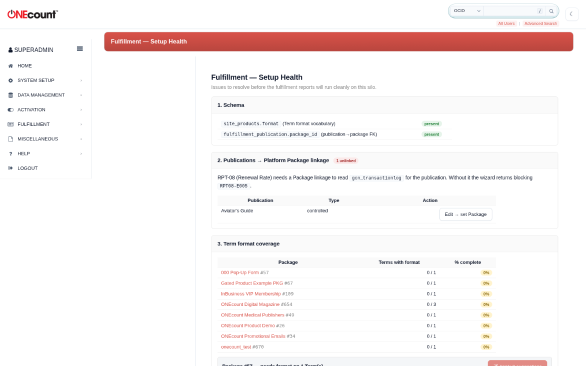Click the 'controlled' type cell

point(317,211)
